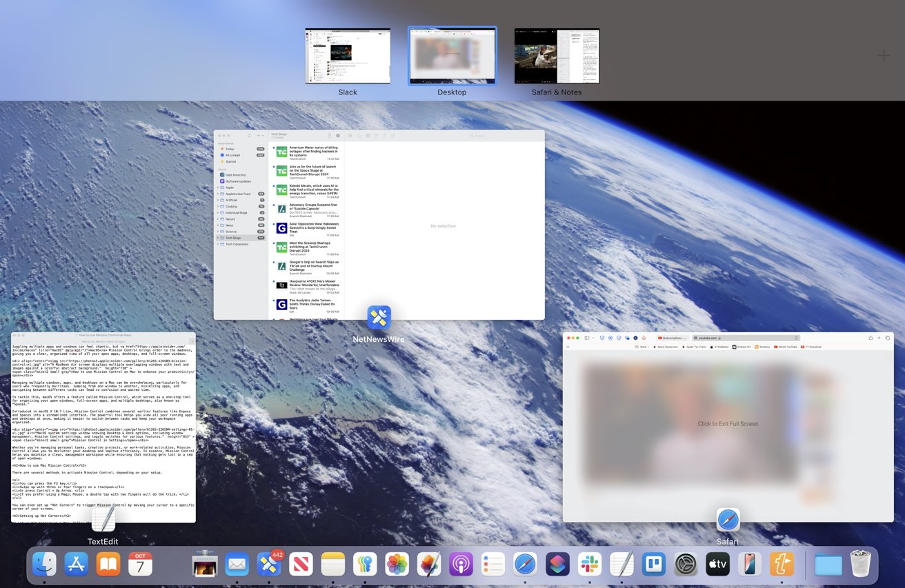Select the Desktop space thumbnail
Image resolution: width=905 pixels, height=588 pixels.
(452, 56)
